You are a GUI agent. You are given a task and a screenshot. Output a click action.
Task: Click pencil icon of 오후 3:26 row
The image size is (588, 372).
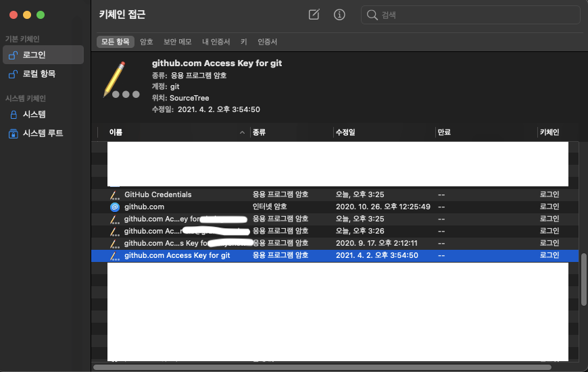114,232
